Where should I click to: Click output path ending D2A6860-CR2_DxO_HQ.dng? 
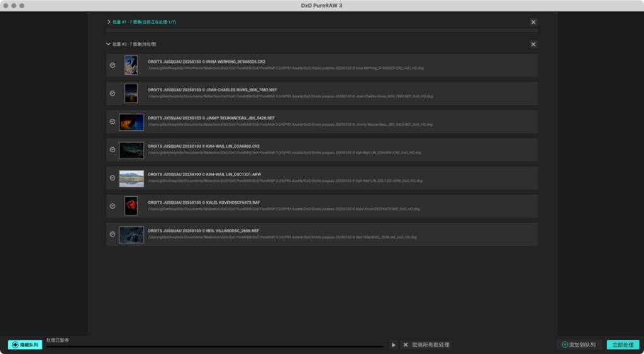point(285,153)
